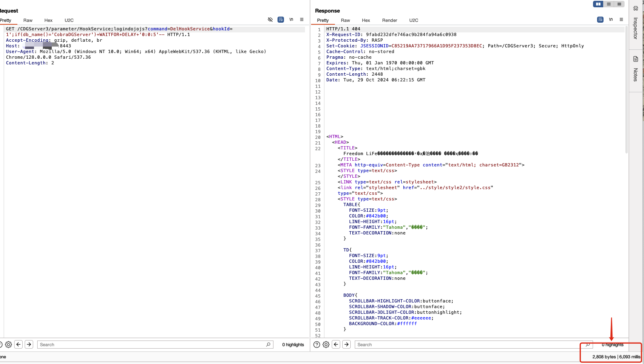Switch Response view to Pretty tab
Screen dimensions: 644x364
(x=323, y=20)
